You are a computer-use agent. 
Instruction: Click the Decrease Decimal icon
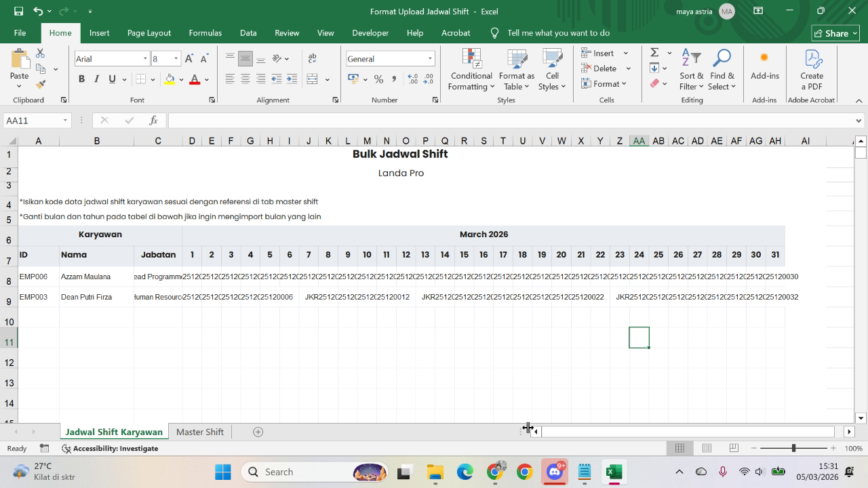tap(429, 79)
